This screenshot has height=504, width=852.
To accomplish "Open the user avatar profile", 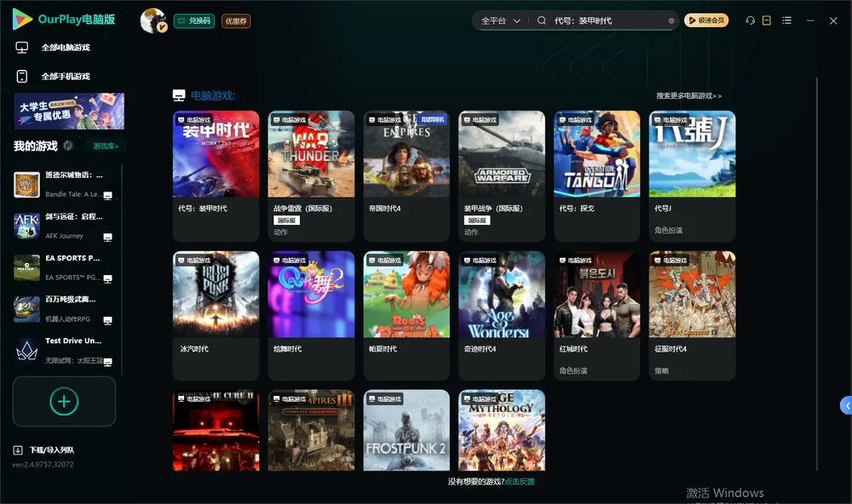I will [x=153, y=20].
